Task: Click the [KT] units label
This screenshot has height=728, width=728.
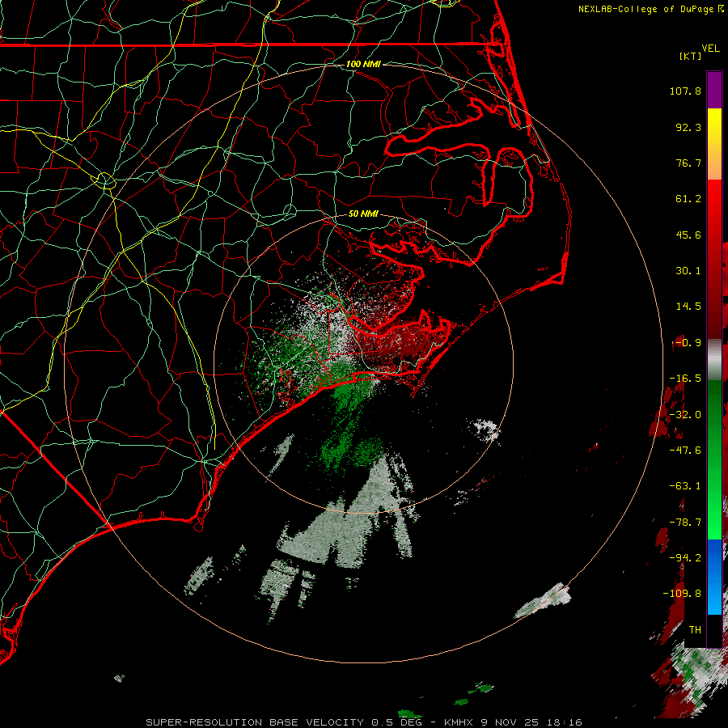Action: click(x=691, y=56)
